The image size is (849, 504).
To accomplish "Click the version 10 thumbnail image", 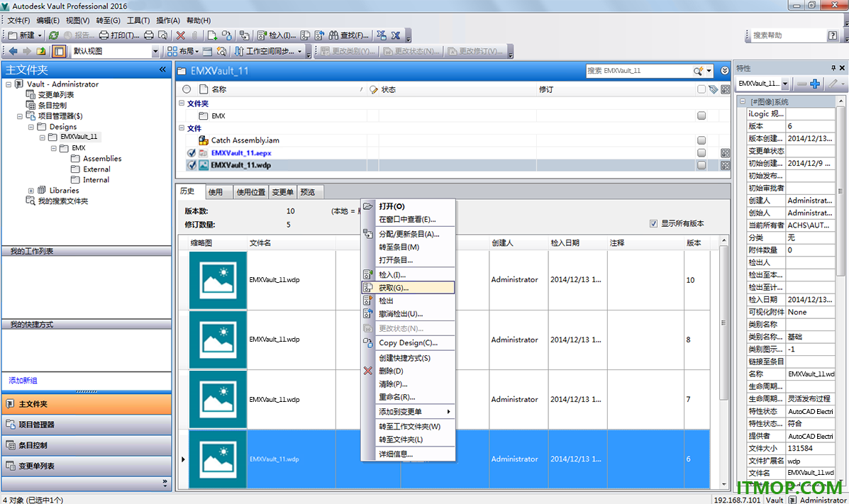I will tap(218, 280).
